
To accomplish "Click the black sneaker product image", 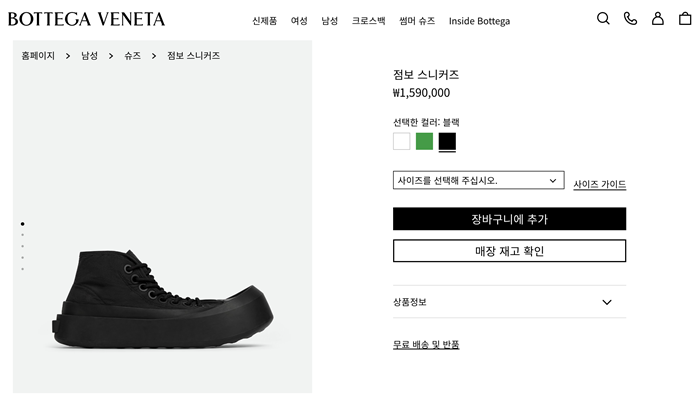I will pyautogui.click(x=162, y=298).
